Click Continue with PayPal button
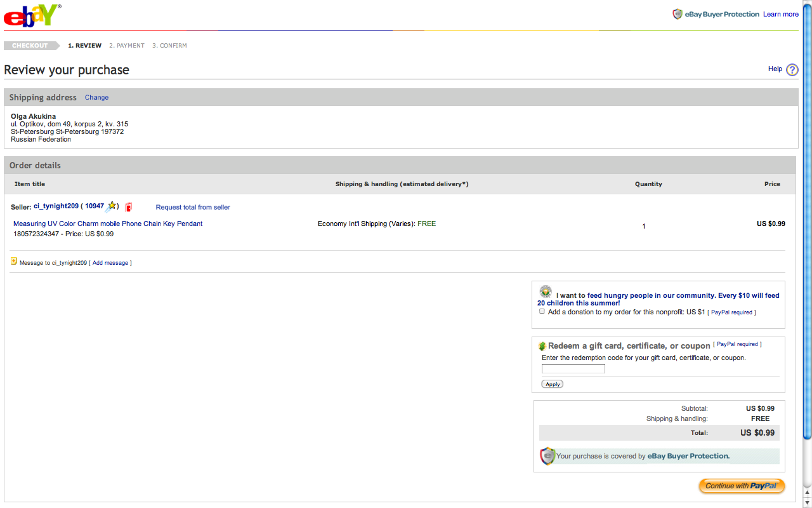This screenshot has height=508, width=812. pos(742,486)
